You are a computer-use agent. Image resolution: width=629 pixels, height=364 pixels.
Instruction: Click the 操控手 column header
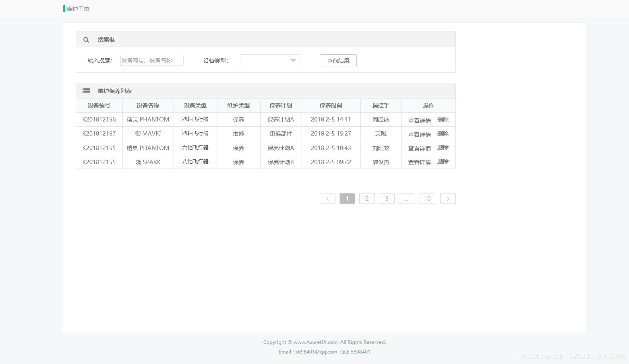pyautogui.click(x=381, y=105)
